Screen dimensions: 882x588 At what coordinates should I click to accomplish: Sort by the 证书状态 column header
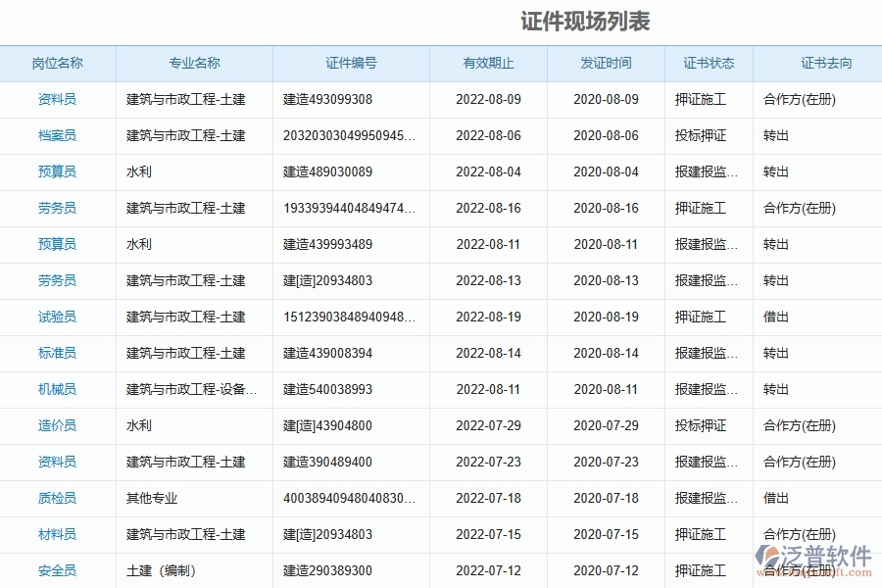[x=706, y=63]
